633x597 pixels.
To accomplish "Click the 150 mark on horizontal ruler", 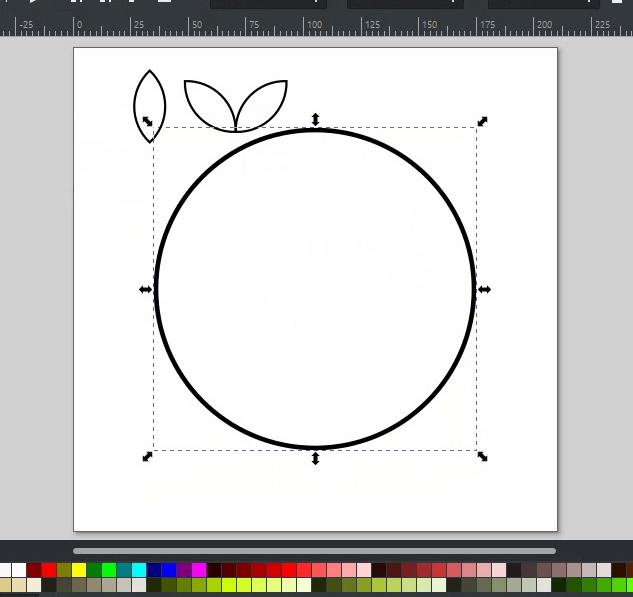I will (430, 25).
